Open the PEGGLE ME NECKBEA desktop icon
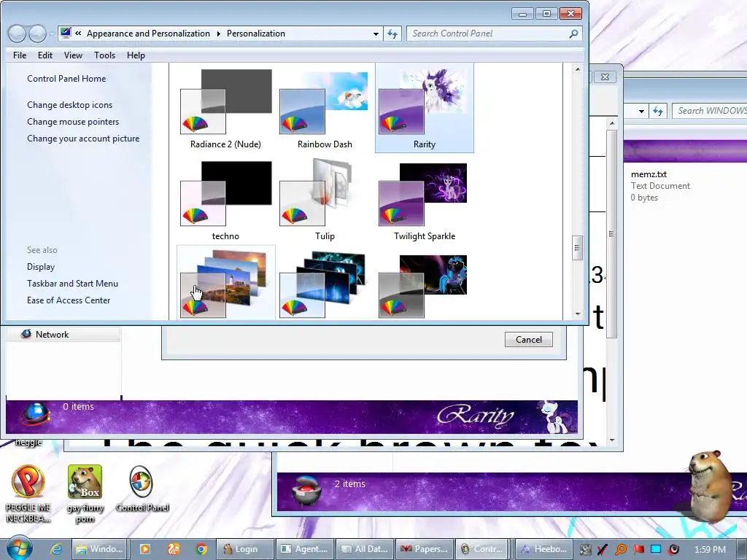The width and height of the screenshot is (747, 560). [x=28, y=494]
